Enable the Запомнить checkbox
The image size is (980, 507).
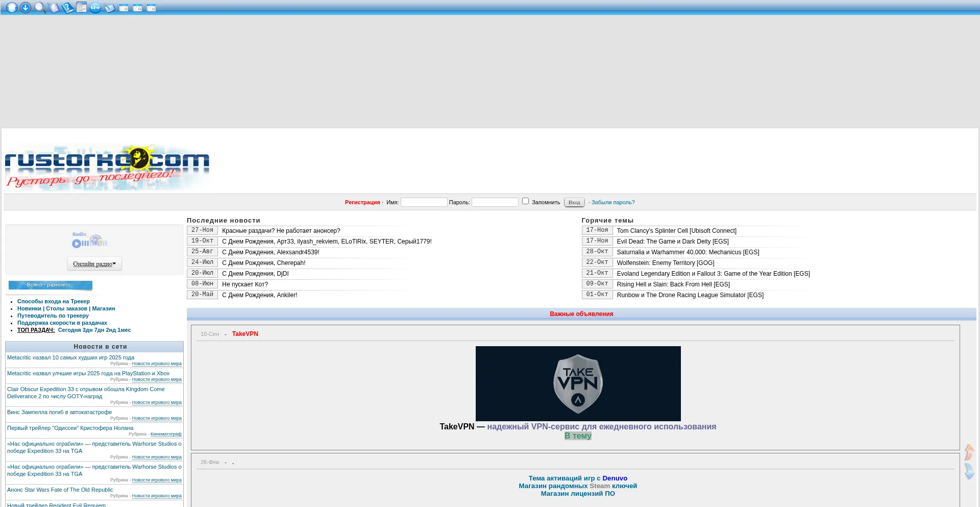click(x=525, y=201)
